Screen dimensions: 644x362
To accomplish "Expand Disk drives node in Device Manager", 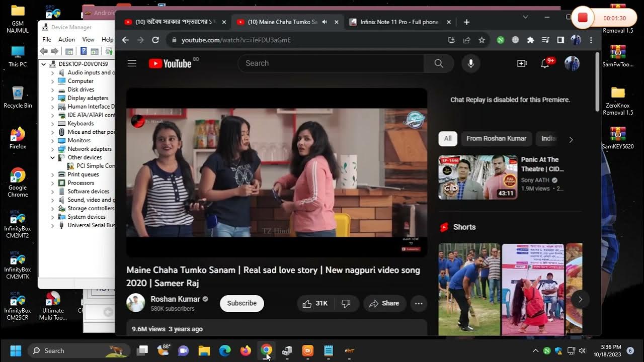I will pos(52,89).
